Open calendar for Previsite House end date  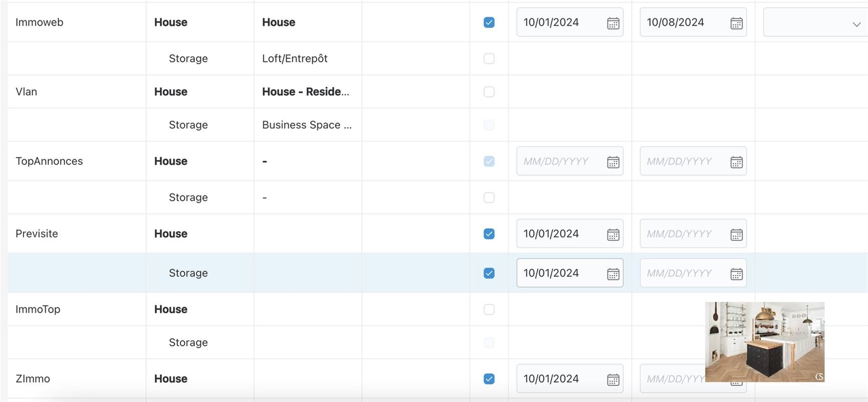point(736,235)
